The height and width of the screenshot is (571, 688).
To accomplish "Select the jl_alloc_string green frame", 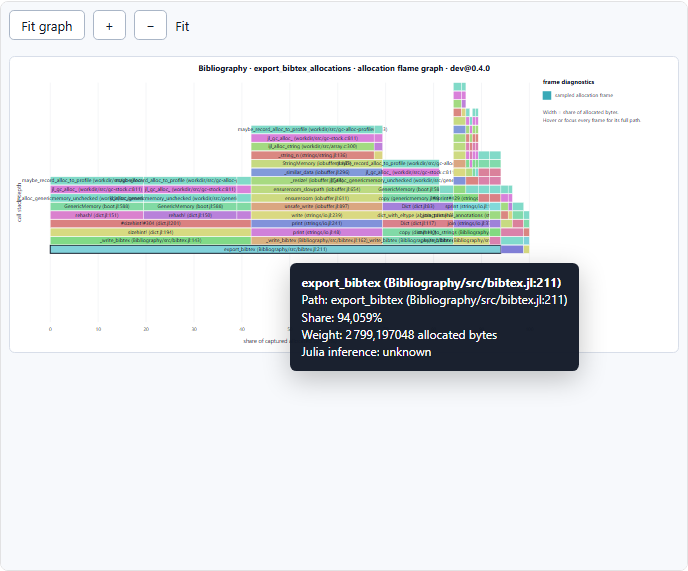I will [x=312, y=146].
